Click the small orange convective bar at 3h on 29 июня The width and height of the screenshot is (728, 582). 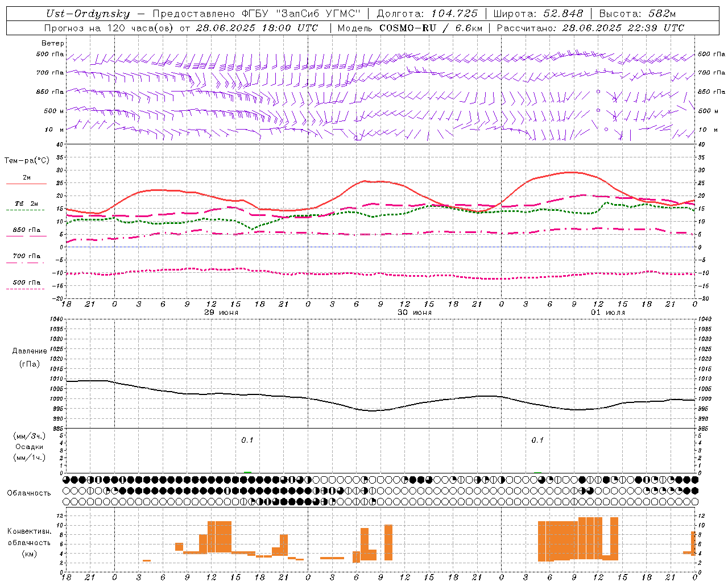click(147, 561)
